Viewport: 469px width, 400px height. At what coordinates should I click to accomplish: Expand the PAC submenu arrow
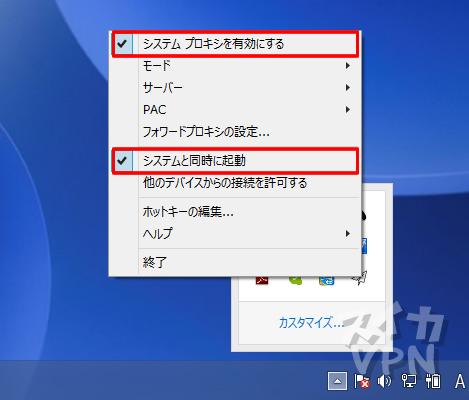348,110
